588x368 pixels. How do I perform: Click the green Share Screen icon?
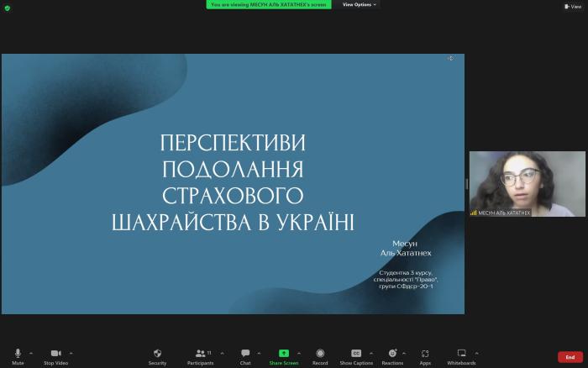(x=283, y=354)
